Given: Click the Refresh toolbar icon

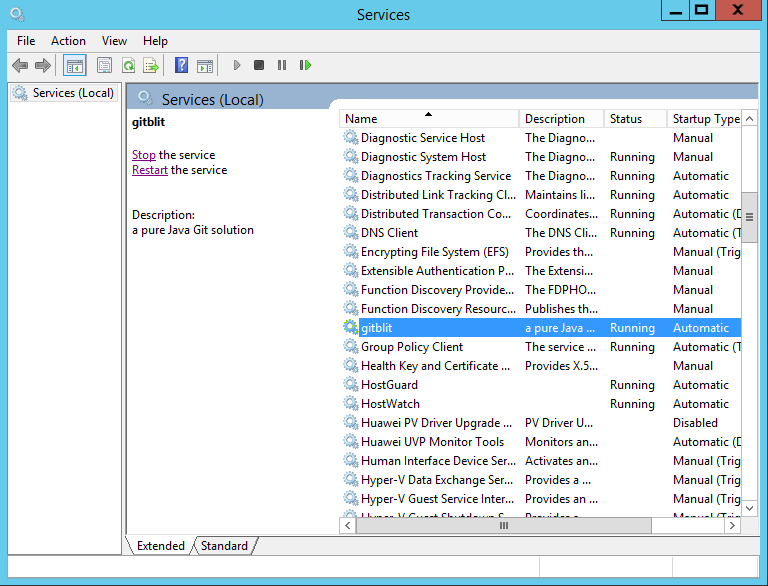Looking at the screenshot, I should point(128,66).
